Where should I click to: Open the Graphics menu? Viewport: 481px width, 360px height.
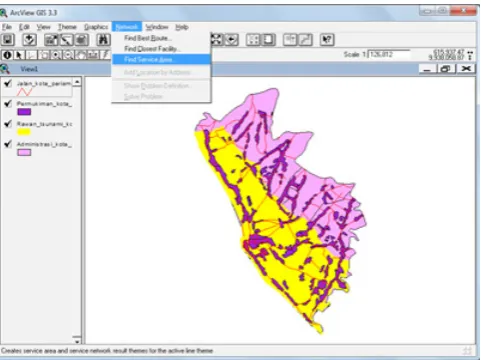click(96, 27)
